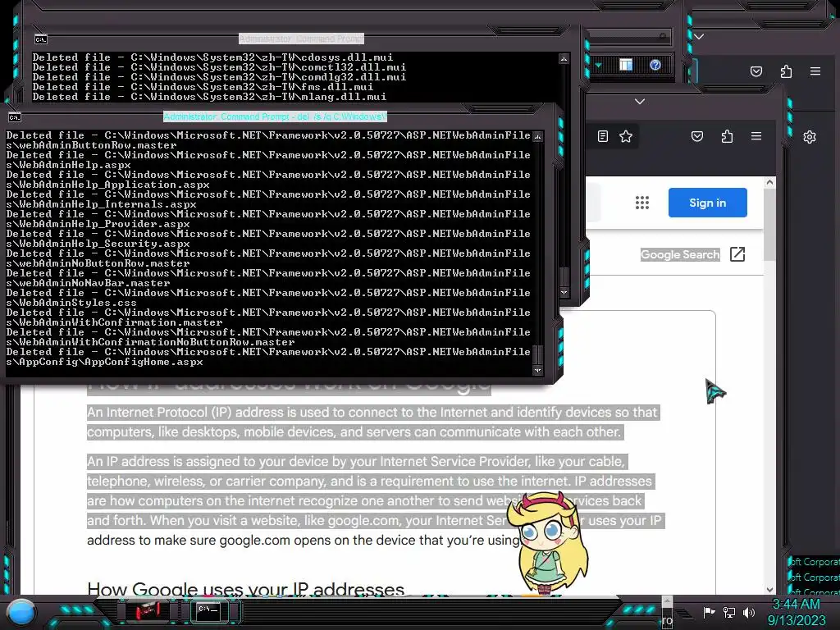Viewport: 840px width, 630px height.
Task: Open the volume speaker tray icon
Action: pyautogui.click(x=748, y=612)
